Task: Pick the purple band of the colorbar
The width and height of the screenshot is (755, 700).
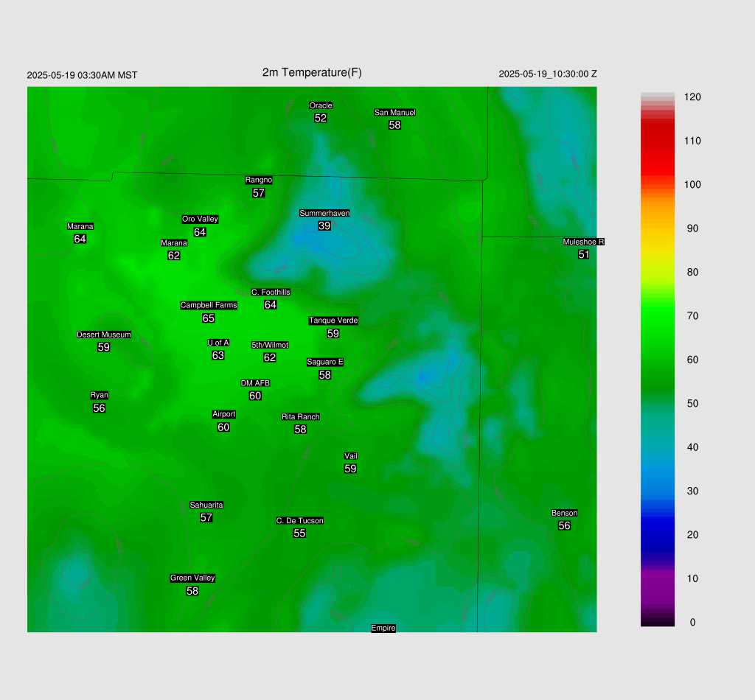Action: 657,587
